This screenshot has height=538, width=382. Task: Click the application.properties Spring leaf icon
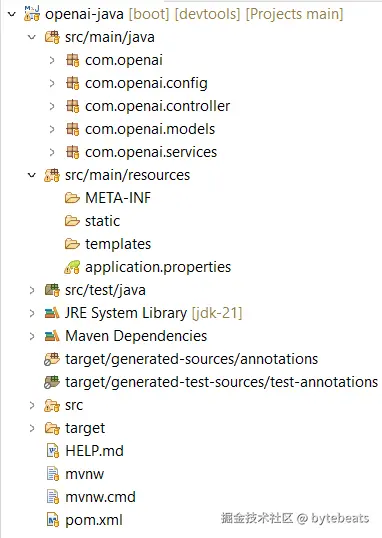[72, 267]
